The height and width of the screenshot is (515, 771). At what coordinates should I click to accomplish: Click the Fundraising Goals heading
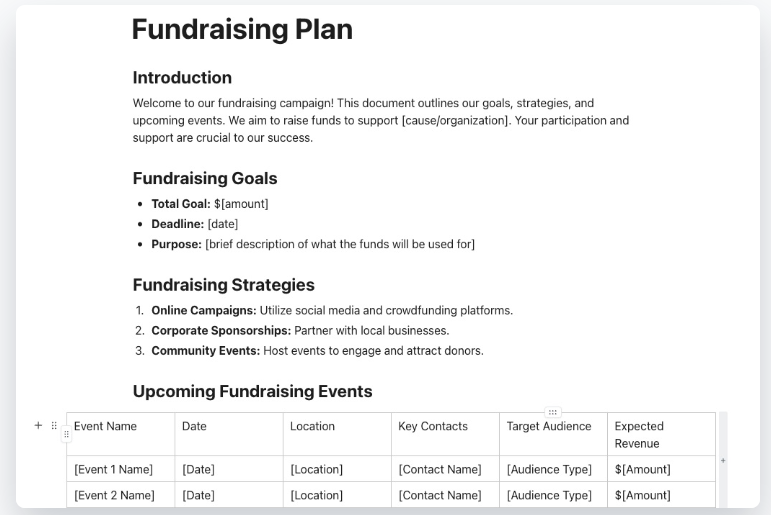pyautogui.click(x=205, y=179)
